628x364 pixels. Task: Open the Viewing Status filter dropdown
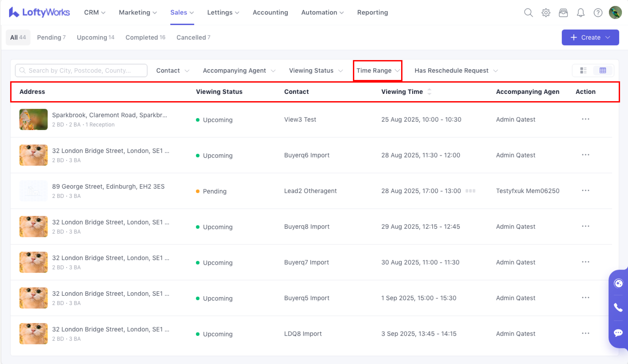[316, 70]
